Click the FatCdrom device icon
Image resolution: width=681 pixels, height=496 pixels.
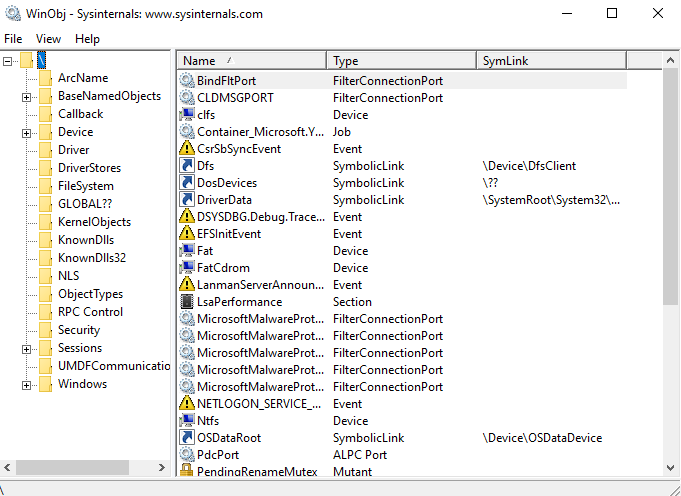click(x=187, y=268)
